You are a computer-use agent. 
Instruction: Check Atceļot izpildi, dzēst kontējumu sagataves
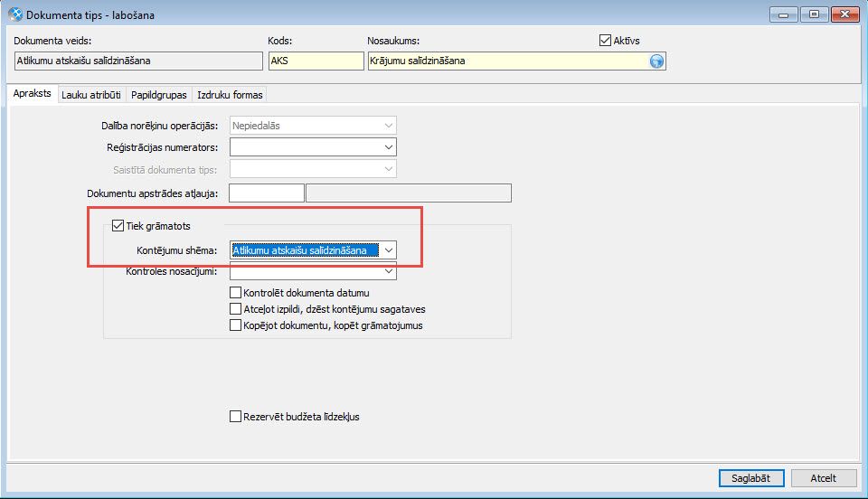235,308
